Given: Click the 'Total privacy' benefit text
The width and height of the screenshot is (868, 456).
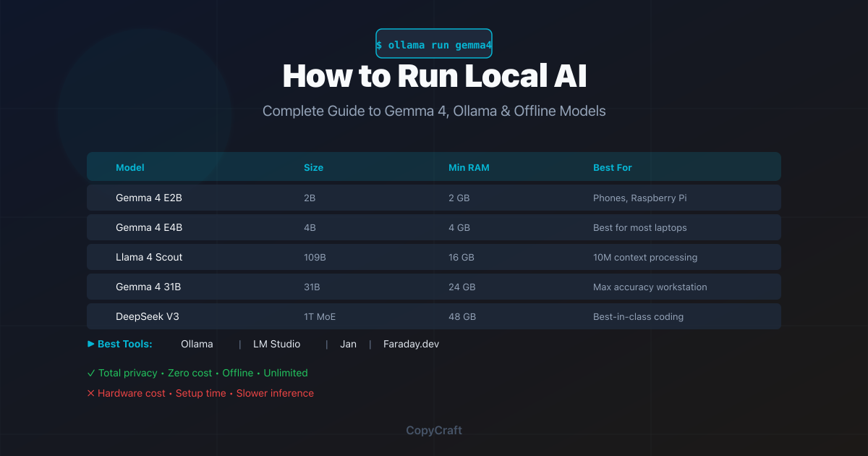Looking at the screenshot, I should point(127,373).
